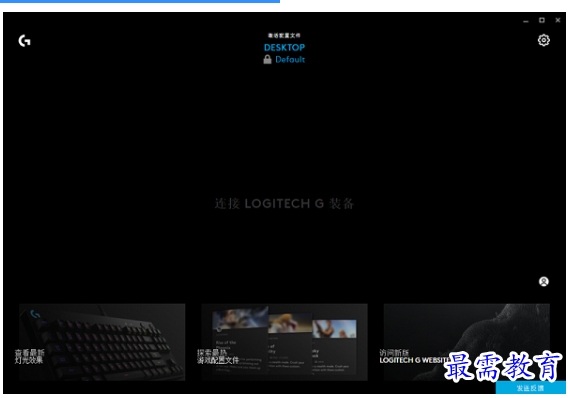
Task: Open the user account icon
Action: tap(543, 281)
